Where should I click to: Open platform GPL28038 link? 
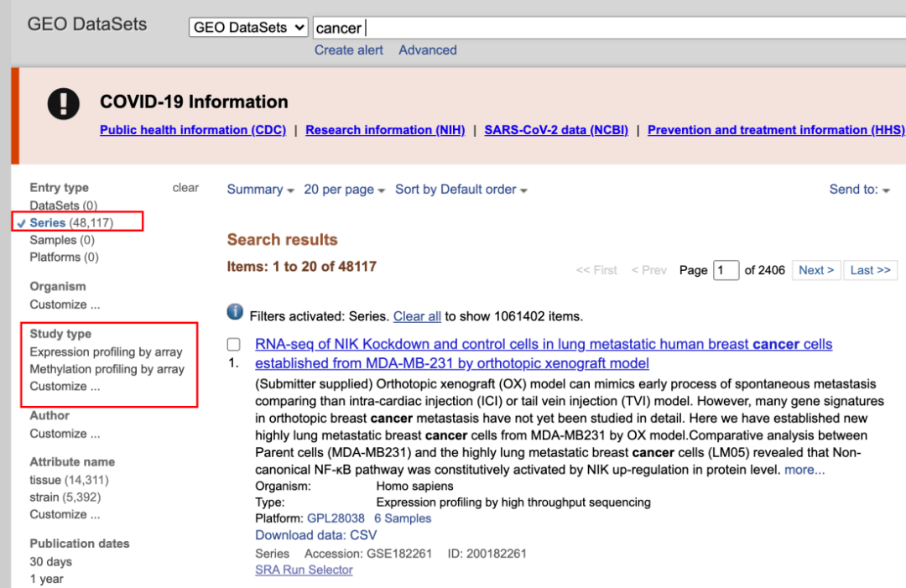[x=336, y=518]
